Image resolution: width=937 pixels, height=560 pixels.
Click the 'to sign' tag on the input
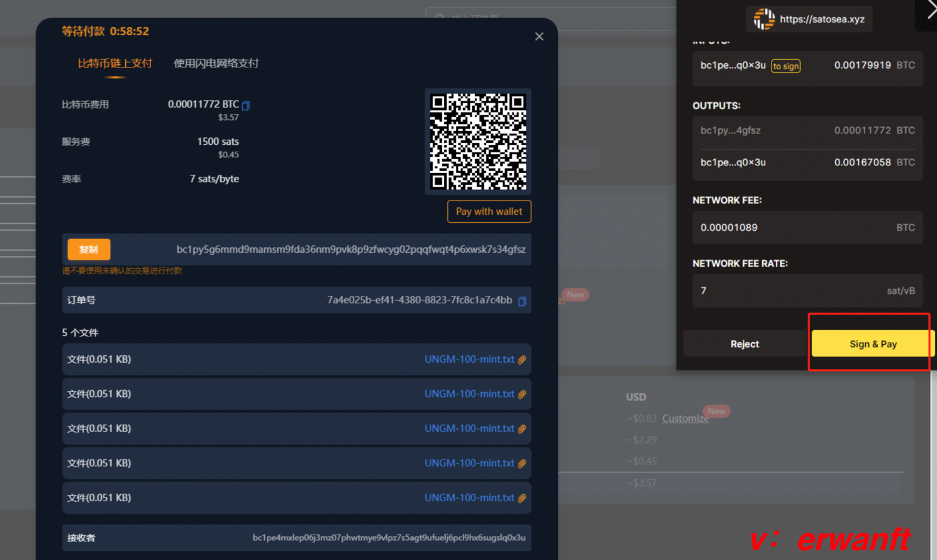[786, 66]
